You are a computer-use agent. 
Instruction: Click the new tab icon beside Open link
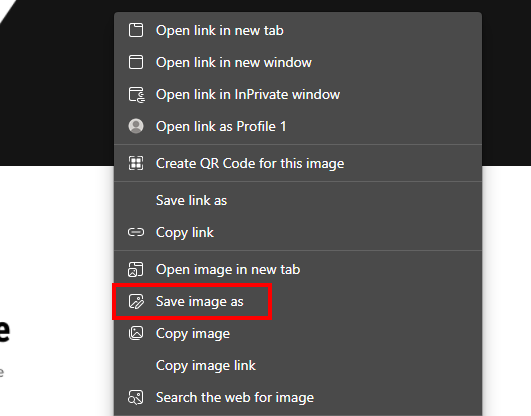point(136,30)
